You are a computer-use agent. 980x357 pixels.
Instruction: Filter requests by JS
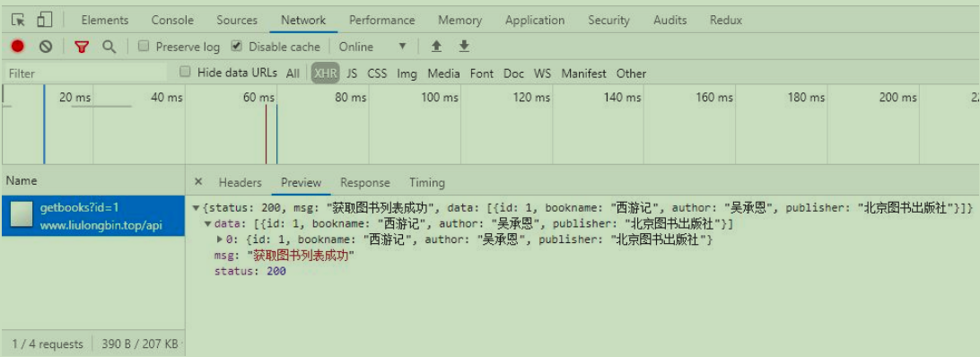pos(353,74)
